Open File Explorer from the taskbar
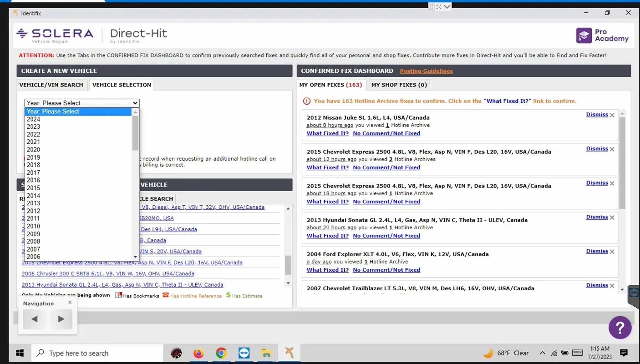The width and height of the screenshot is (640, 364). (x=266, y=353)
